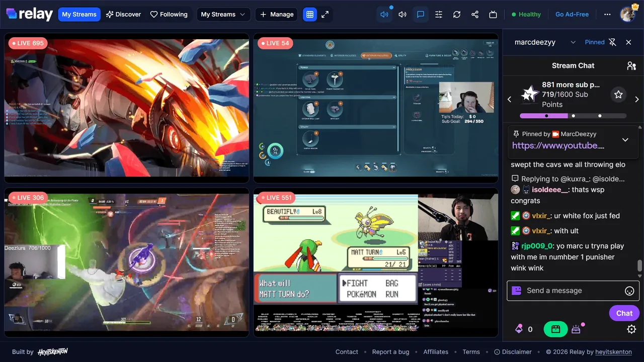This screenshot has height=362, width=644.
Task: Click the Relay logo
Action: pos(30,14)
